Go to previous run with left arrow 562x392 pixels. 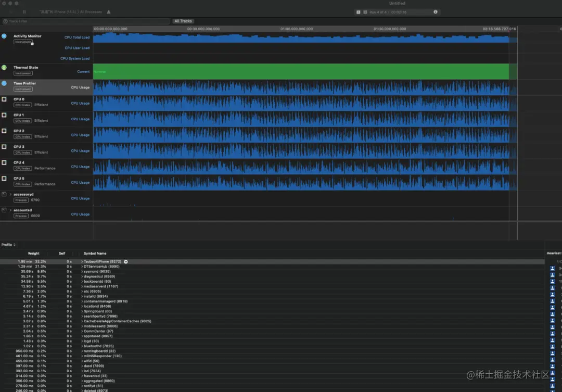pos(358,12)
